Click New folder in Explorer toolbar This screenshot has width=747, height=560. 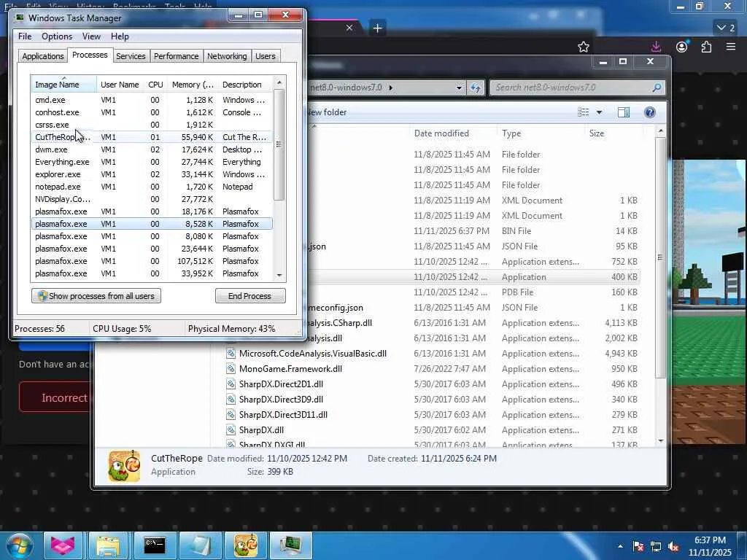tap(327, 112)
